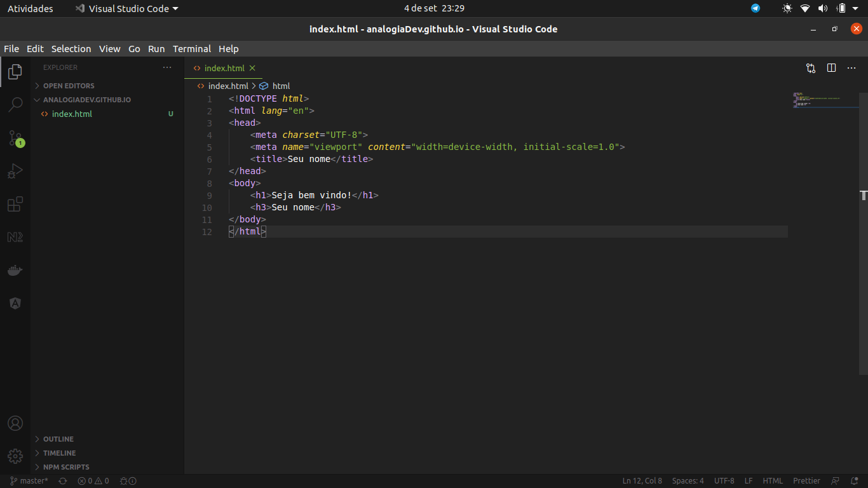The width and height of the screenshot is (868, 488).
Task: Click the Synchronize Changes icon in status bar
Action: 63,481
